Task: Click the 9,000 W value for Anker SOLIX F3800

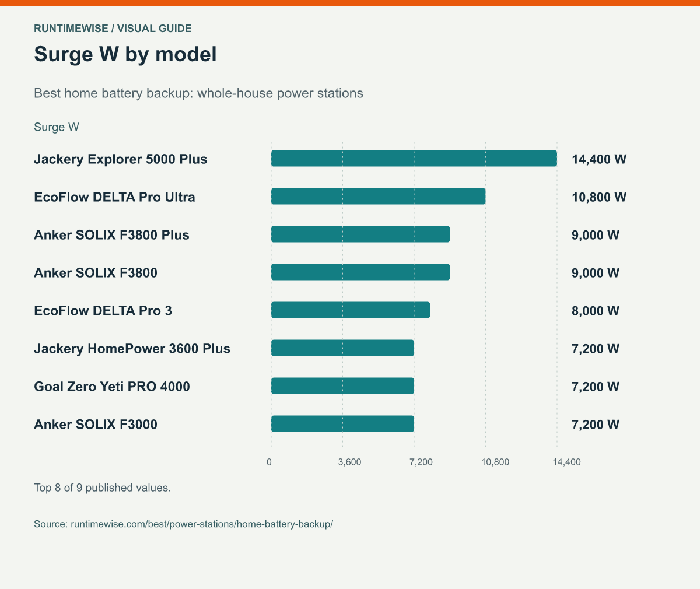Action: pyautogui.click(x=596, y=273)
